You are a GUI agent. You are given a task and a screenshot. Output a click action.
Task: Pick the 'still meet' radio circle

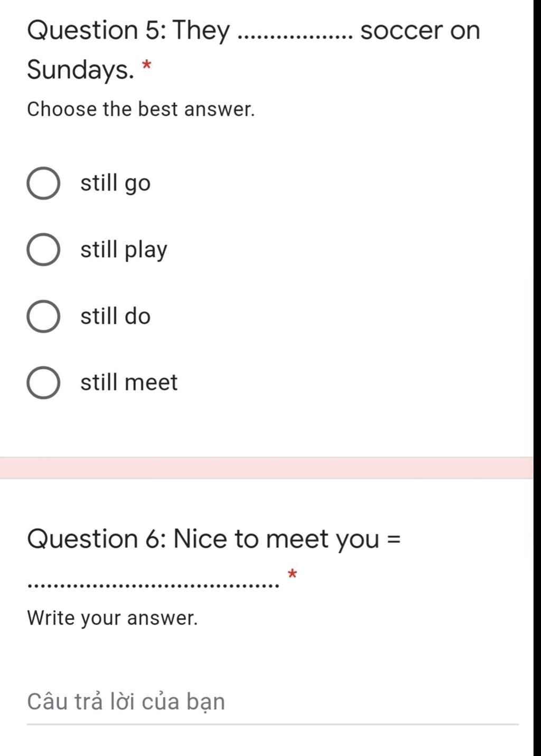click(x=43, y=382)
